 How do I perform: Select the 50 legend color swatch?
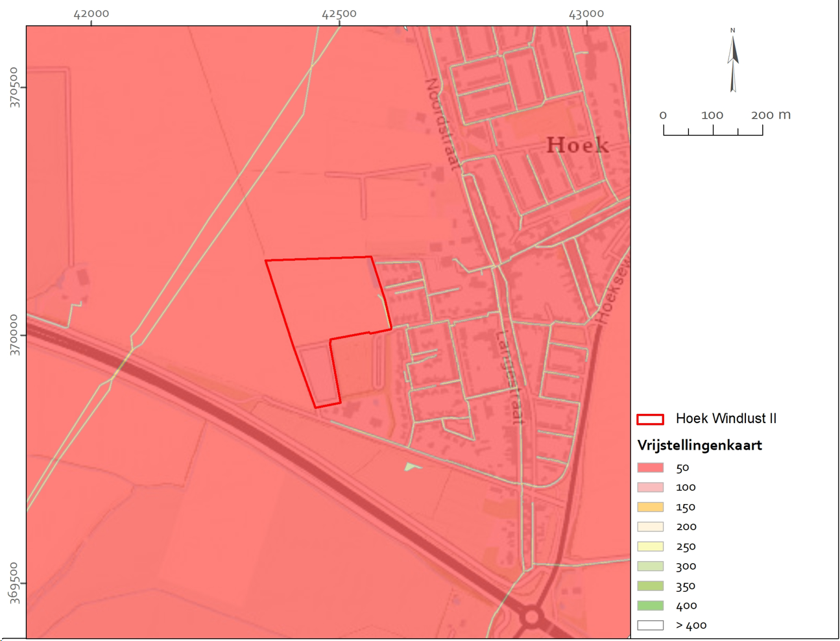[650, 468]
